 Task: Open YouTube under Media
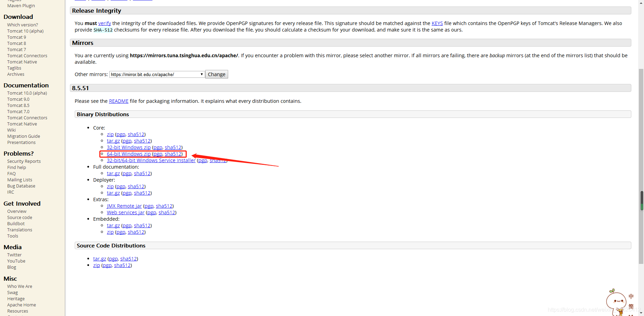tap(16, 261)
